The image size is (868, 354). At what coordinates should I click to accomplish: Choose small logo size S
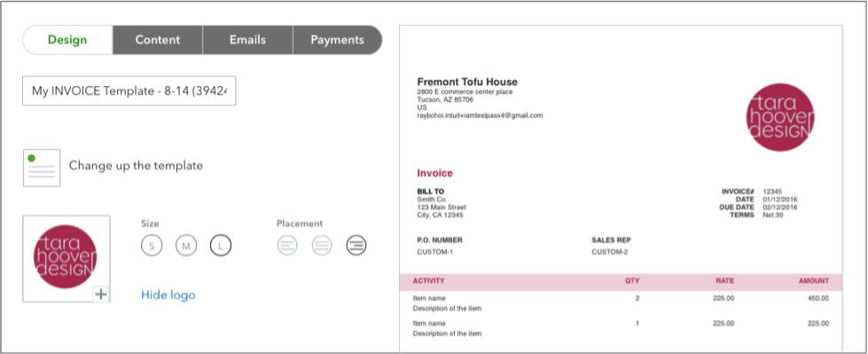point(152,246)
